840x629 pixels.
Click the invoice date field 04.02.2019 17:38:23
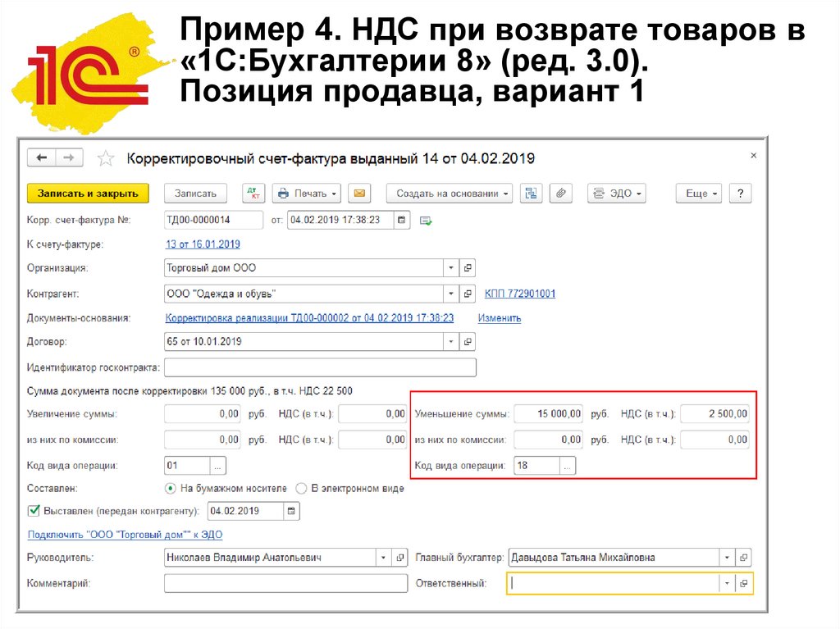click(x=340, y=221)
